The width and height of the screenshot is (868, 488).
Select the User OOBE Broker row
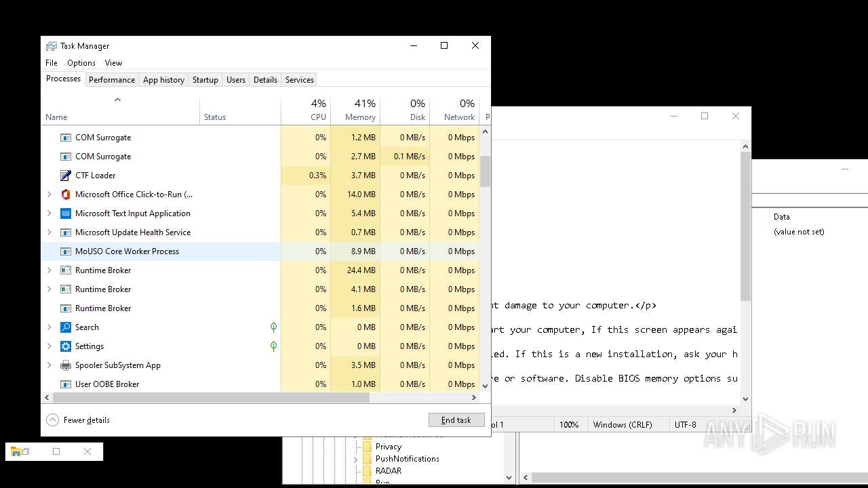(260, 384)
